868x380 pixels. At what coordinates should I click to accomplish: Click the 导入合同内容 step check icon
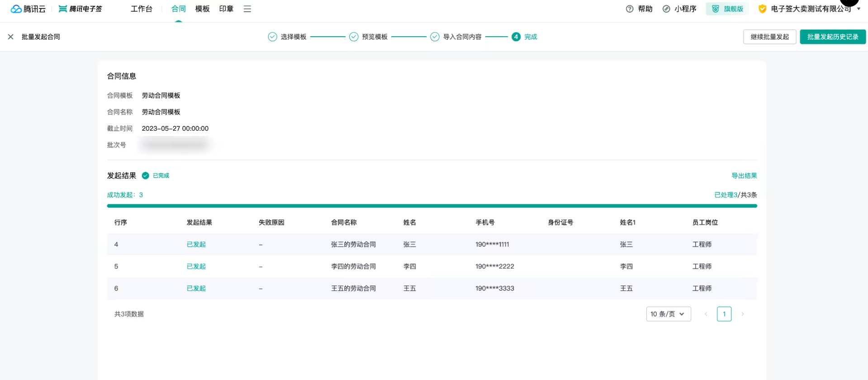[x=435, y=37]
